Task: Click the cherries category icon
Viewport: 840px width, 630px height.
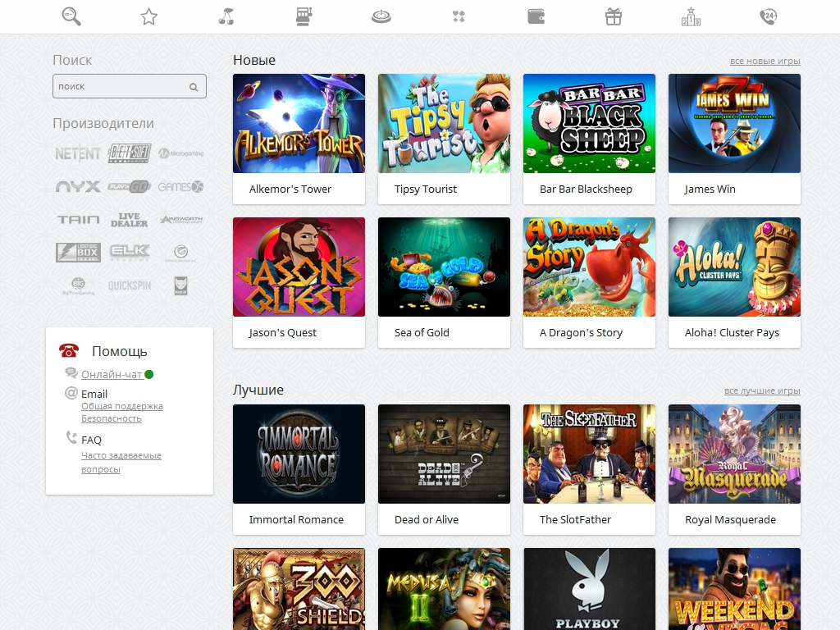Action: [226, 16]
